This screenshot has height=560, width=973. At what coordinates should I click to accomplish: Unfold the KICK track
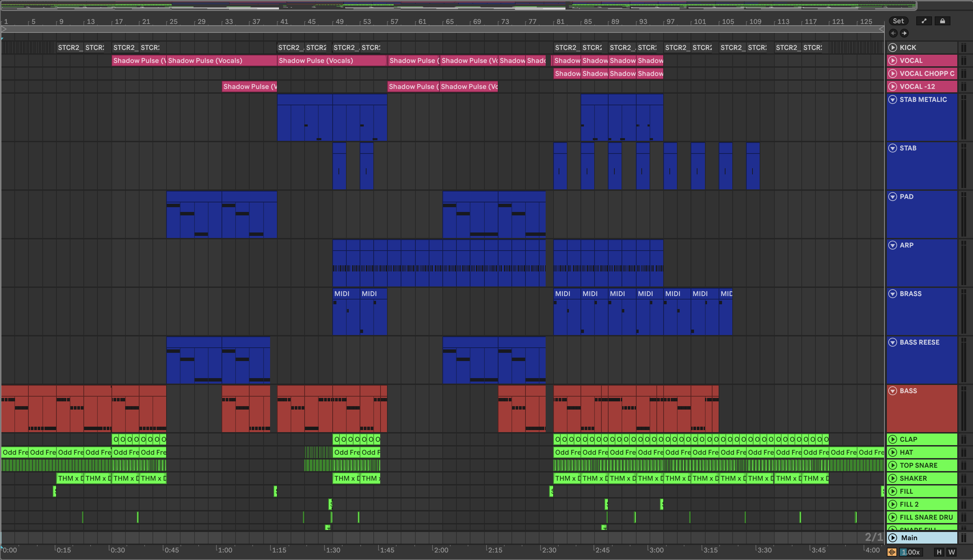893,48
